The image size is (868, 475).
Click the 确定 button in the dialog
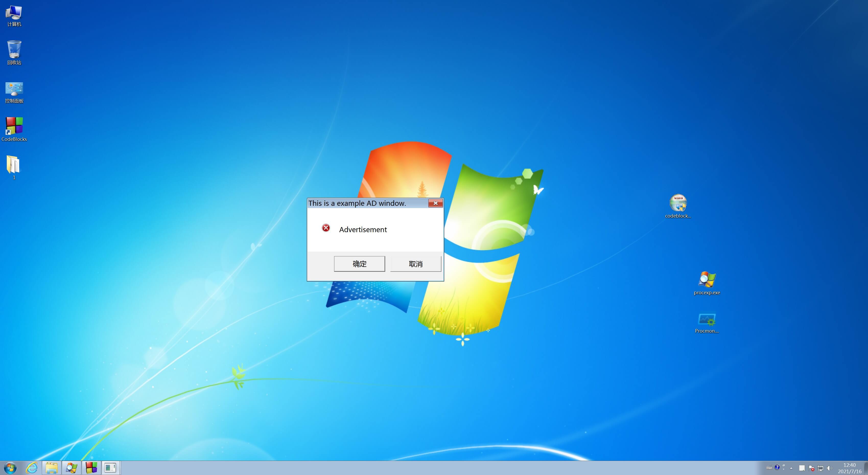point(359,264)
